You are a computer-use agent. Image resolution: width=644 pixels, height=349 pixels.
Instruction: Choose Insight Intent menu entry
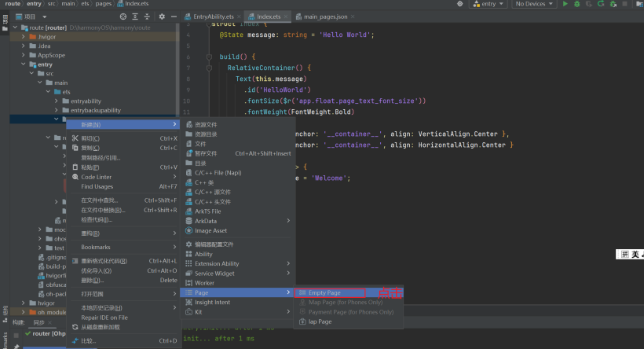click(238, 302)
